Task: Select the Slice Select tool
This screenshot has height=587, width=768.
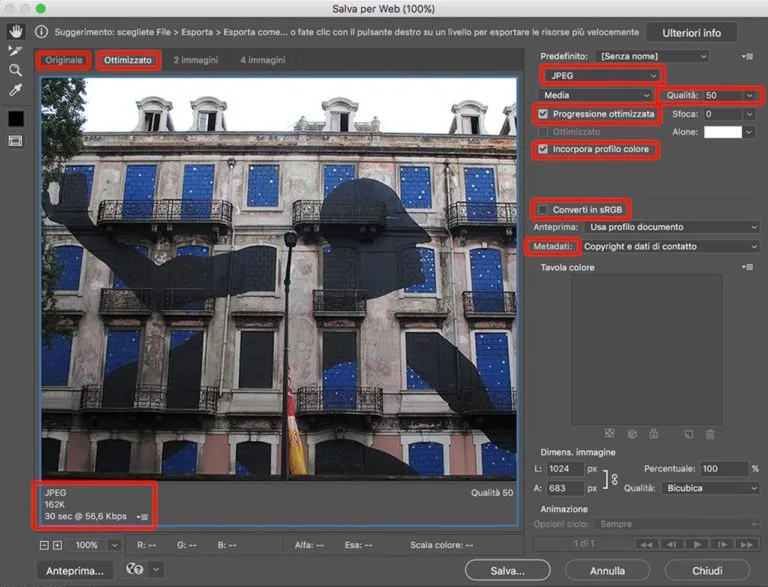Action: click(15, 51)
